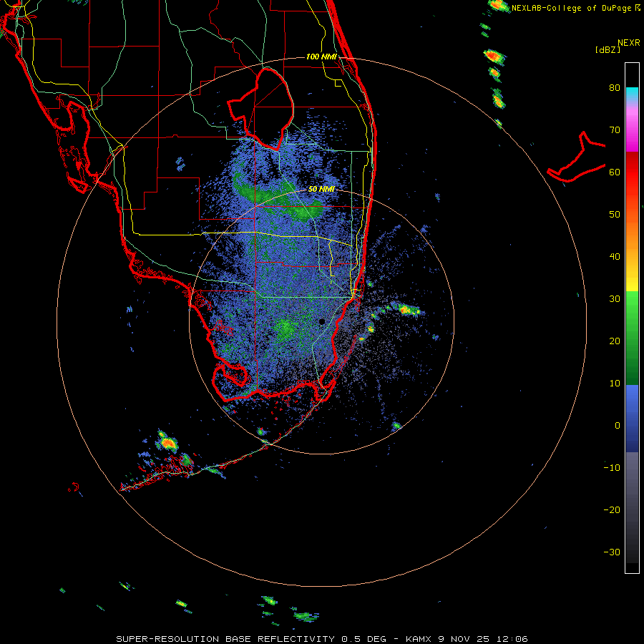Select the 100 NMI range ring label
The width and height of the screenshot is (644, 644).
pyautogui.click(x=321, y=57)
